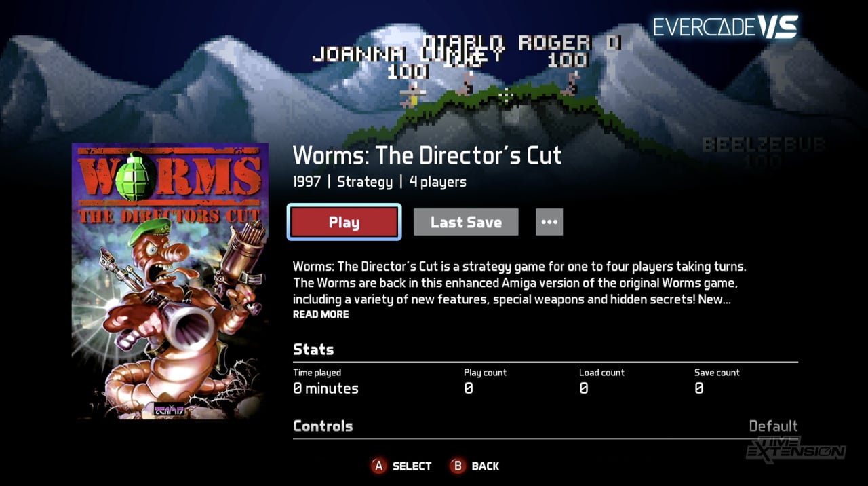The width and height of the screenshot is (868, 486).
Task: Click the BACK label in footer
Action: click(486, 466)
